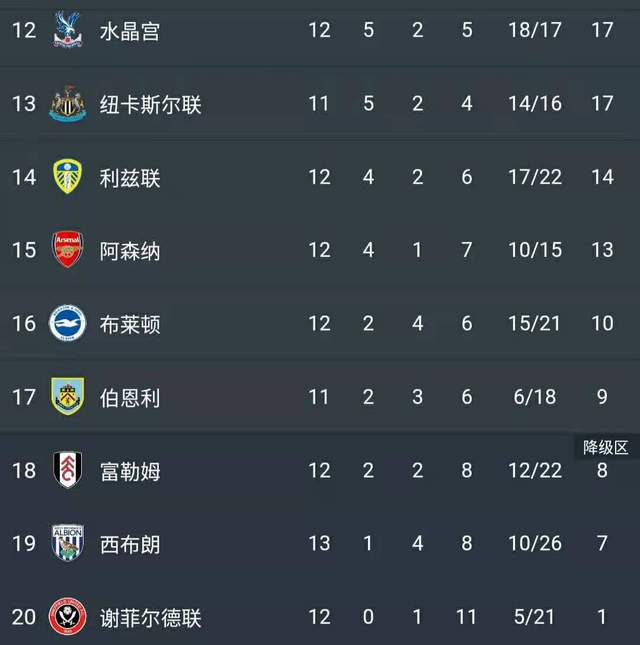This screenshot has height=645, width=640.
Task: Click 阿森纳 goals 10/15 cell
Action: pos(535,250)
